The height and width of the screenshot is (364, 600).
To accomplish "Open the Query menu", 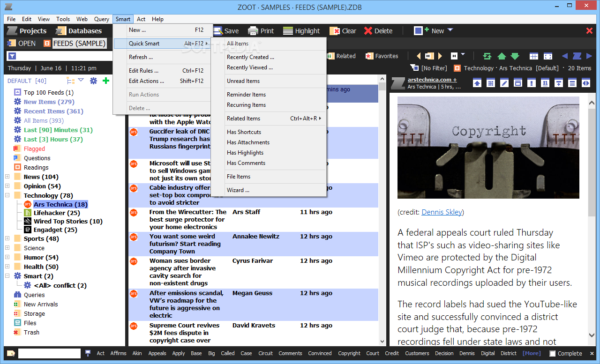I will (102, 19).
